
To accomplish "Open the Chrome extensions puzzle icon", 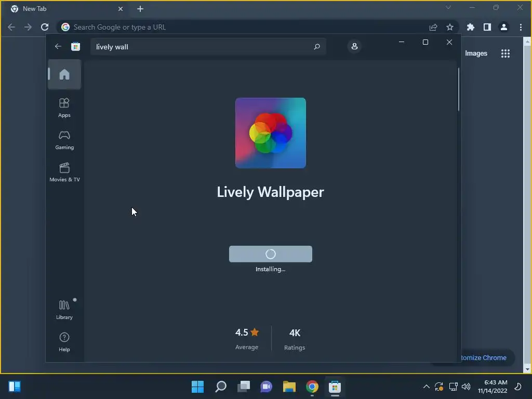I will pos(471,27).
